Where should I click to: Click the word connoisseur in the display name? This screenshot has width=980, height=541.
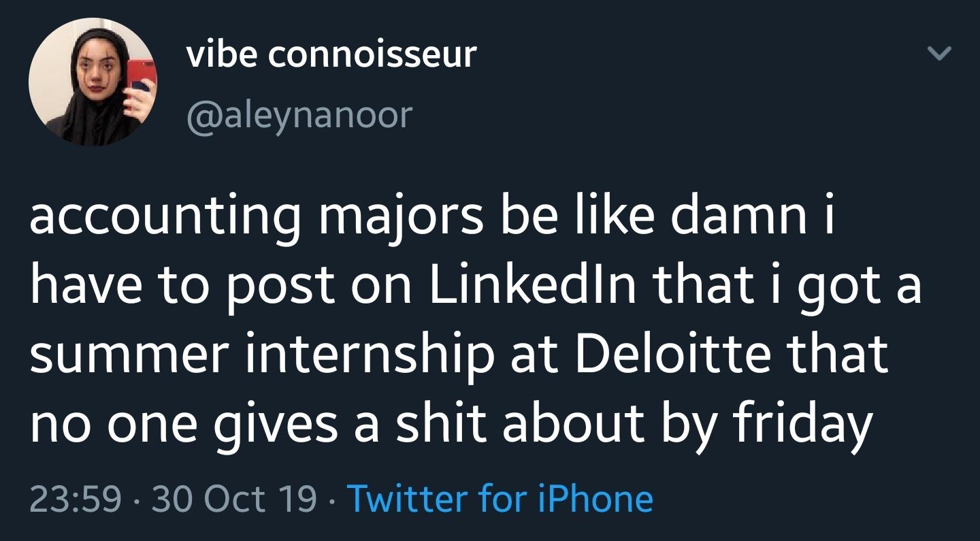point(372,54)
